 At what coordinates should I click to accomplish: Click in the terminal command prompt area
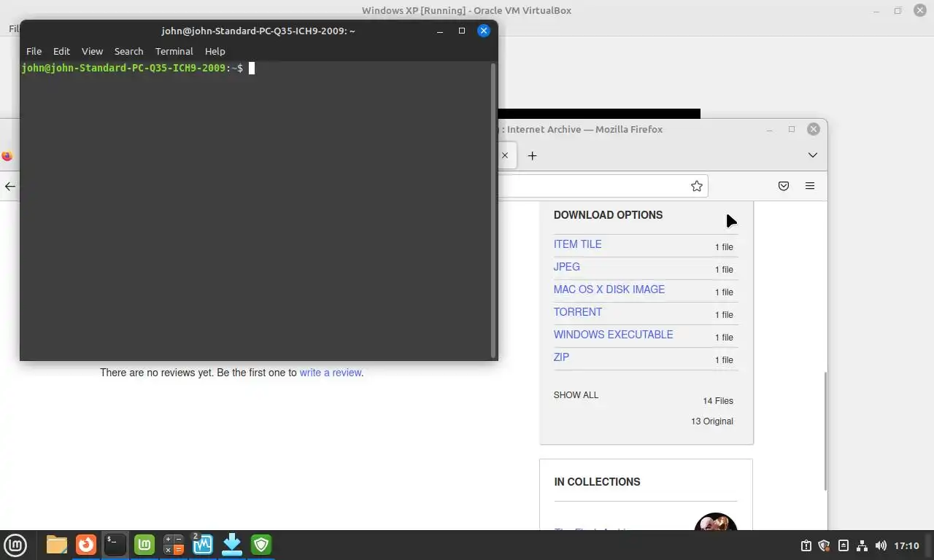255,211
